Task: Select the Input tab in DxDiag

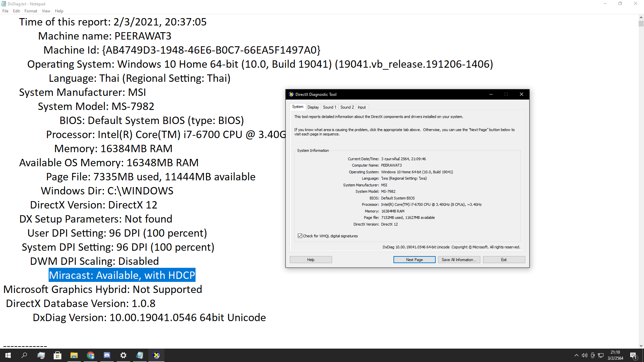Action: coord(362,107)
